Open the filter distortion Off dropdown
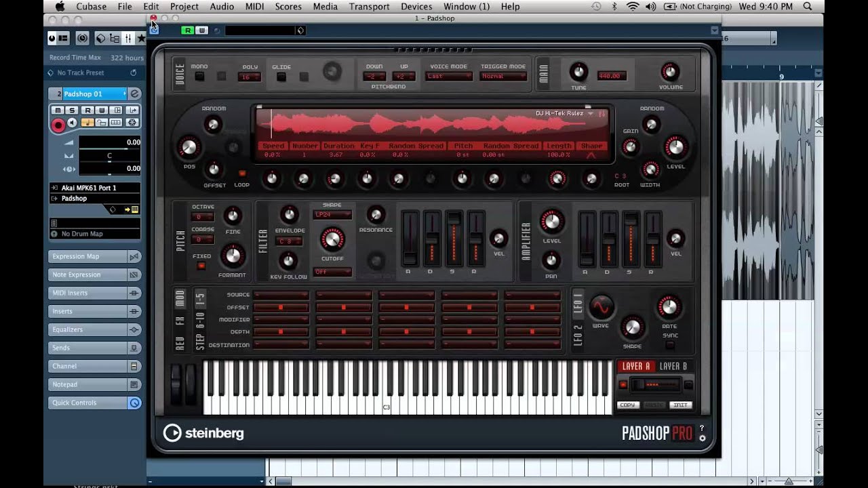The image size is (868, 488). tap(332, 272)
